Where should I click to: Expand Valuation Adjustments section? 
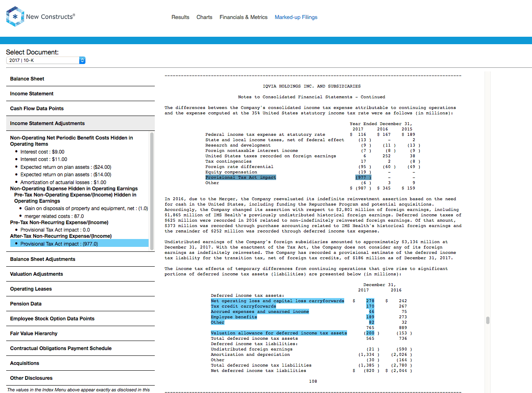click(x=80, y=274)
